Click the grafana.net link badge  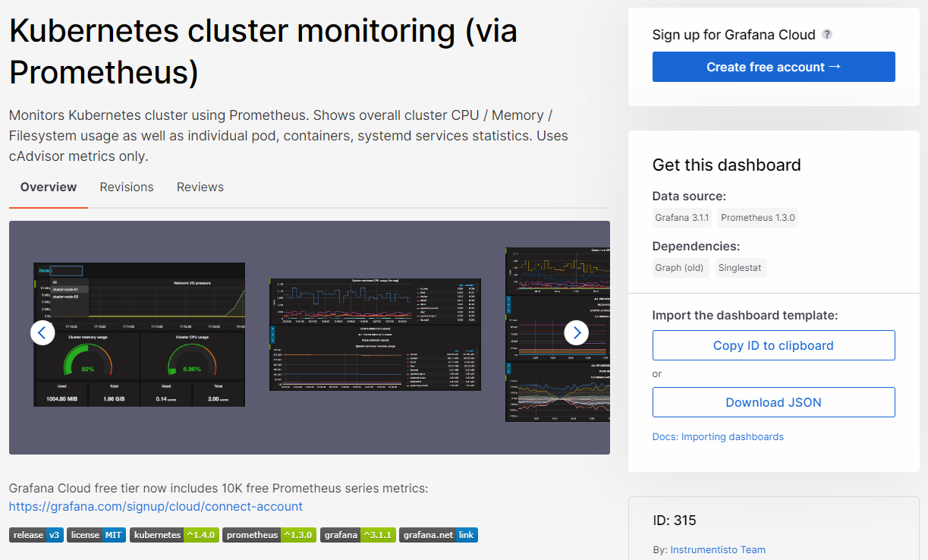tap(439, 535)
